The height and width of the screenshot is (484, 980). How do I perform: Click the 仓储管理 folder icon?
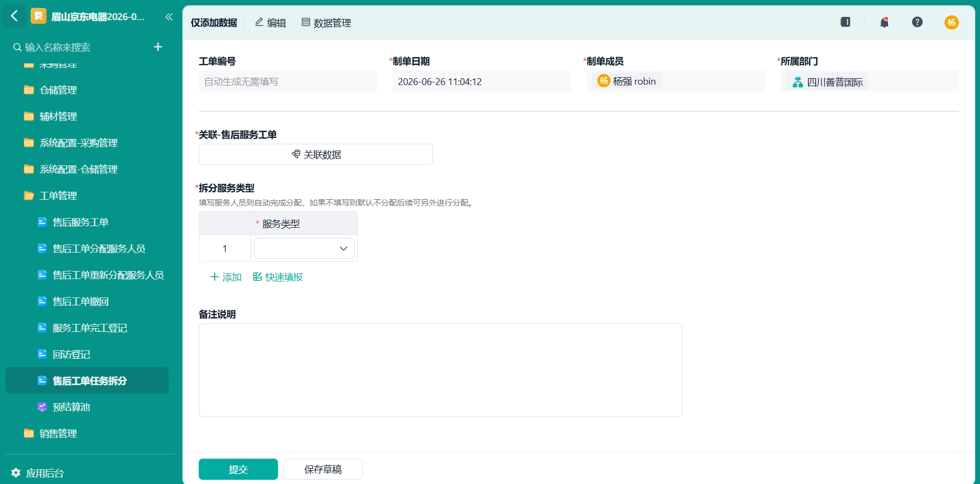[x=29, y=90]
